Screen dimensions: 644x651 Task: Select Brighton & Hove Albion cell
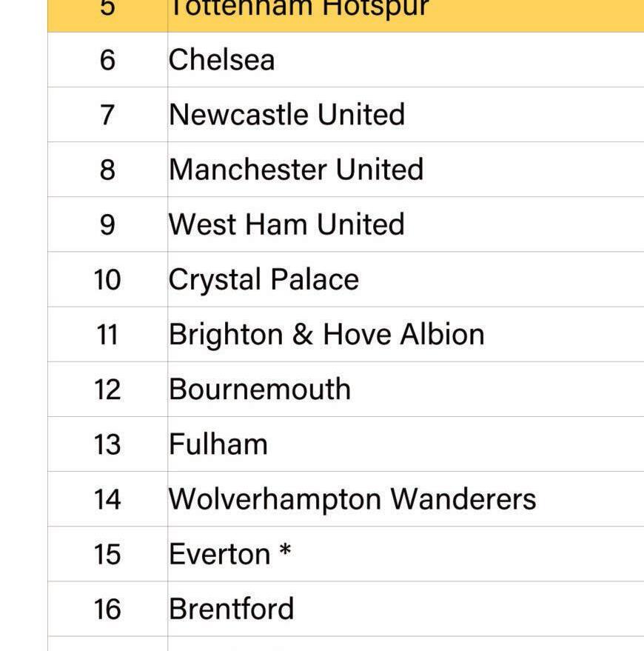click(326, 334)
